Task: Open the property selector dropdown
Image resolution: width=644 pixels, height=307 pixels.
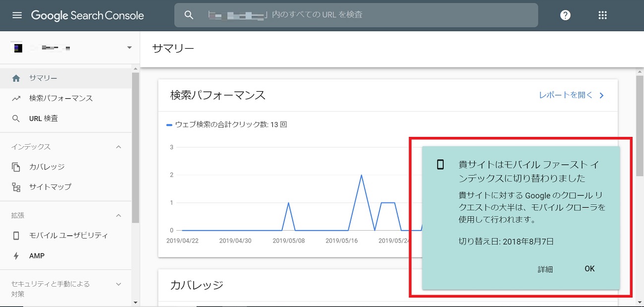Action: (129, 48)
